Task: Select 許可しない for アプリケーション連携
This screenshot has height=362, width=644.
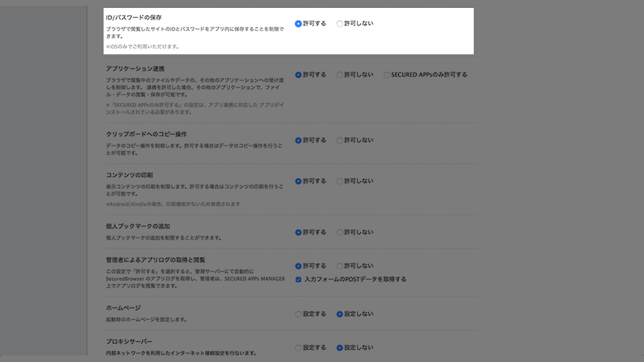Action: point(340,75)
